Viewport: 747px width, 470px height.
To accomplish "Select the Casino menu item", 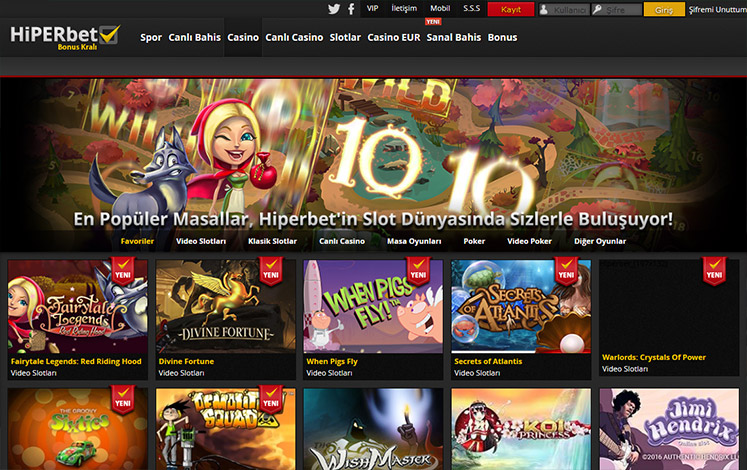I will pyautogui.click(x=243, y=38).
